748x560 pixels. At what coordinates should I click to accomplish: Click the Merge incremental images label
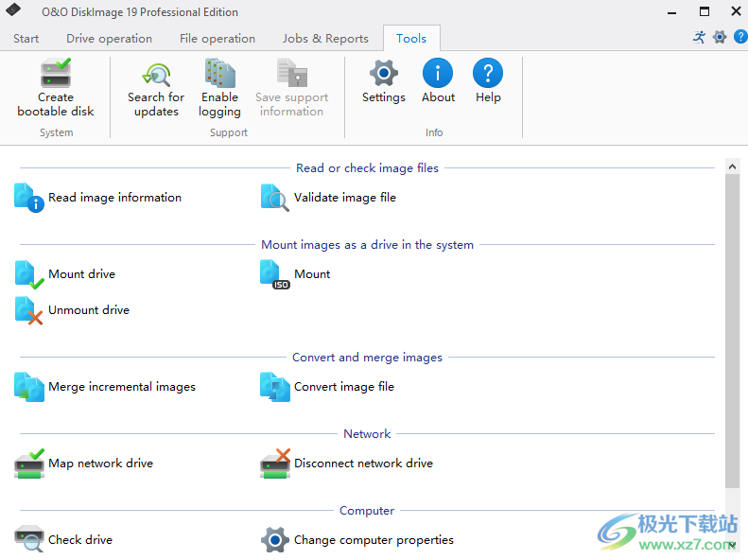(x=122, y=387)
